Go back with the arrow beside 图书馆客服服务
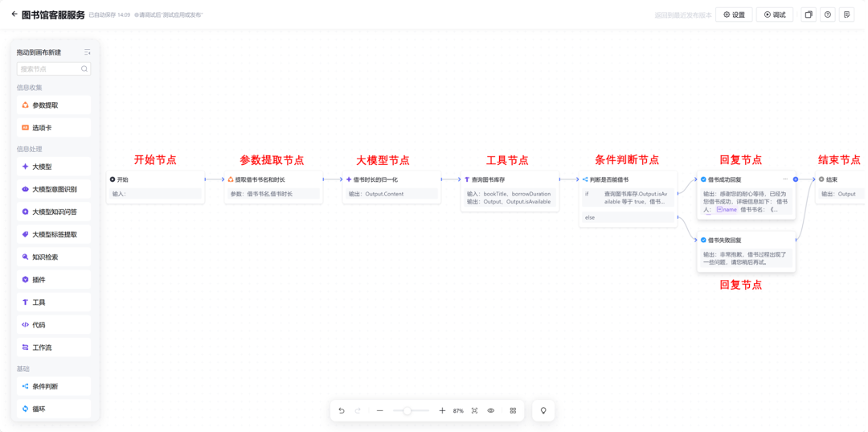Screen dimensions: 868x432 point(14,14)
